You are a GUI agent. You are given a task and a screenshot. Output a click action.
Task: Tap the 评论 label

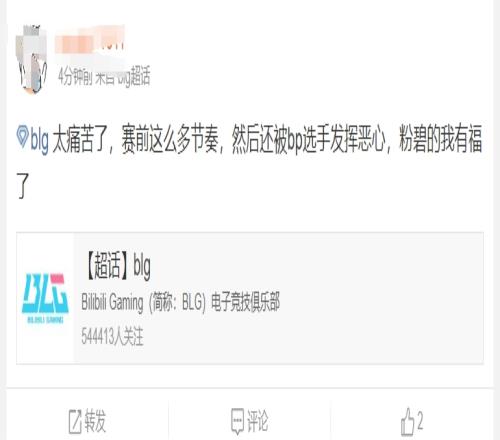click(257, 421)
